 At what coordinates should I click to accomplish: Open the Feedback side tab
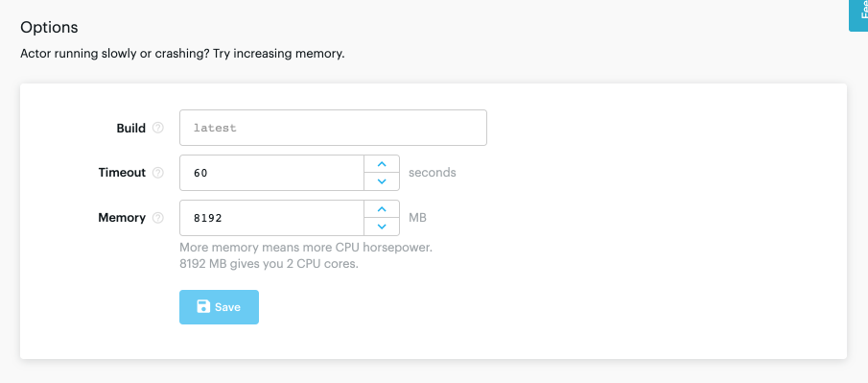(858, 15)
